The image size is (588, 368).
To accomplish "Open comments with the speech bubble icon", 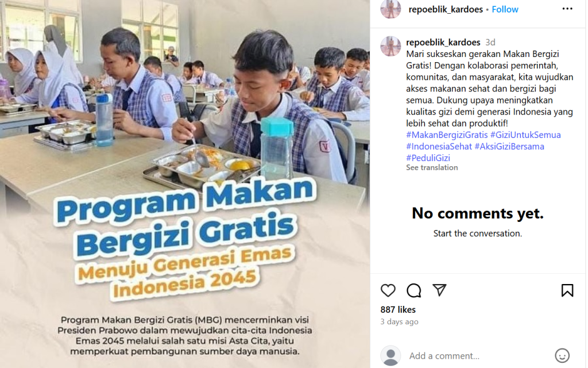I will tap(413, 290).
